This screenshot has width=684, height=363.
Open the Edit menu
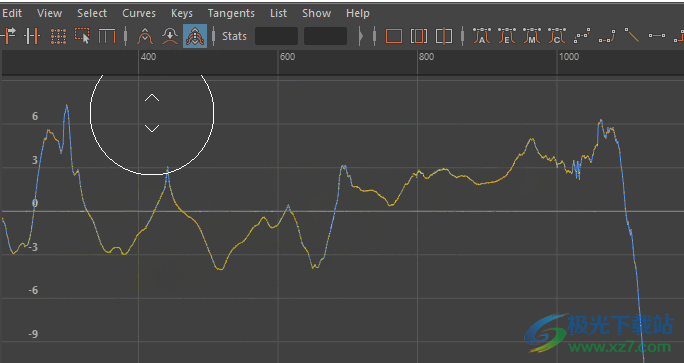pyautogui.click(x=12, y=13)
